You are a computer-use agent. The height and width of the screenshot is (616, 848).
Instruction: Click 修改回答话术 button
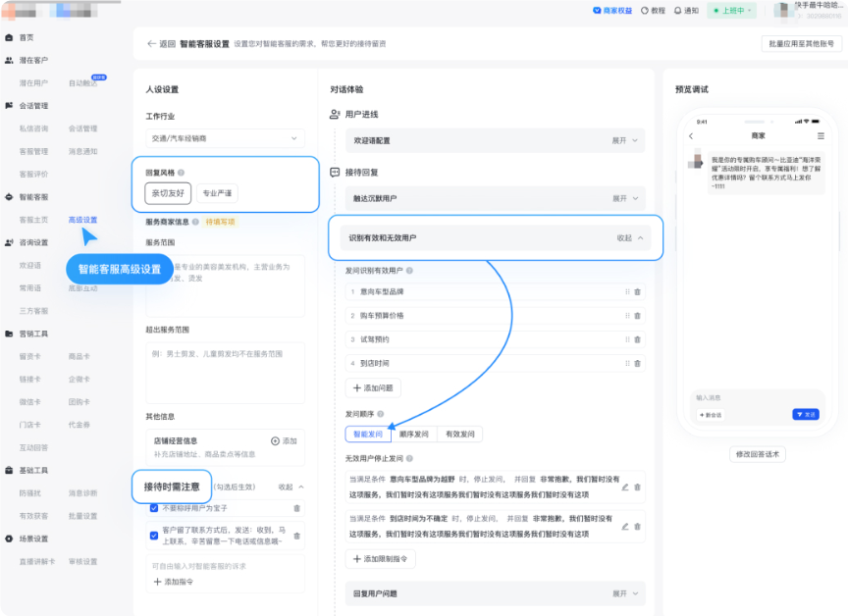coord(757,454)
